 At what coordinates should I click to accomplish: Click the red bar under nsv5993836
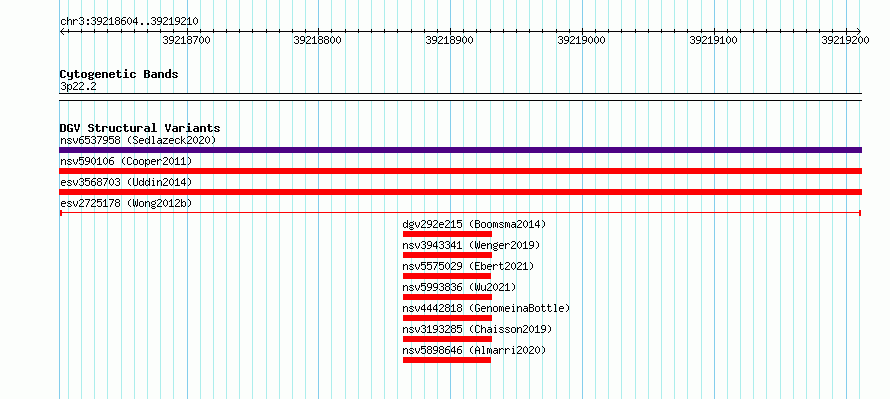coord(447,297)
